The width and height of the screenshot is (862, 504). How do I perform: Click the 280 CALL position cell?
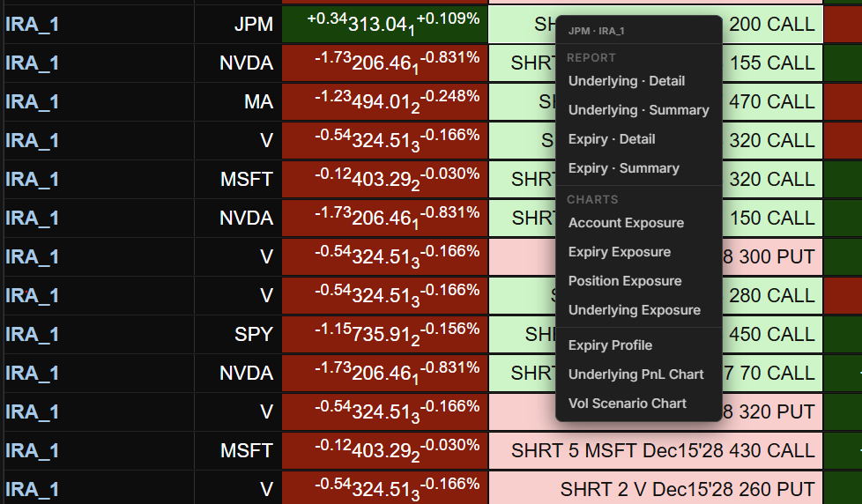pos(772,296)
